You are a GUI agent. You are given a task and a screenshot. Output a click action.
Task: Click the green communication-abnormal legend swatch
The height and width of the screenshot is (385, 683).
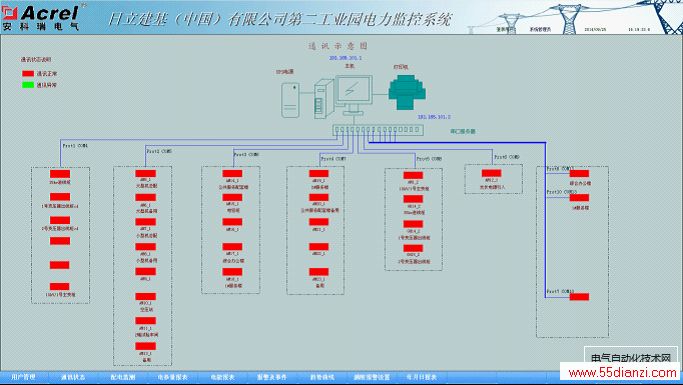[x=28, y=84]
